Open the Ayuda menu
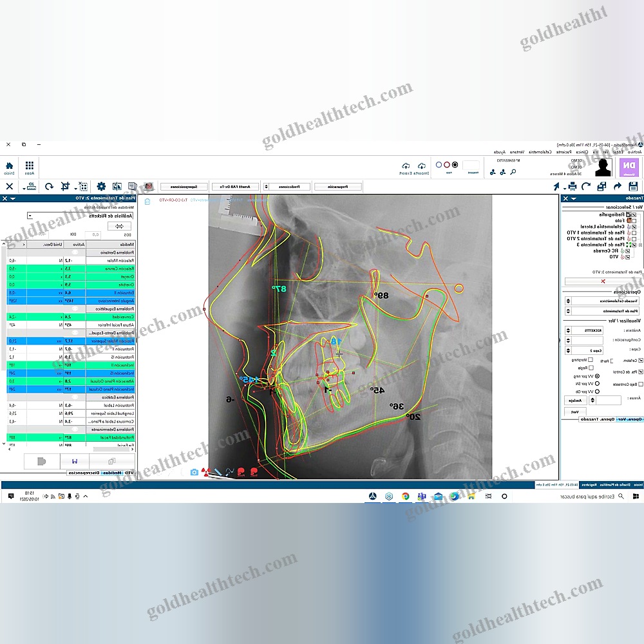 (x=500, y=152)
